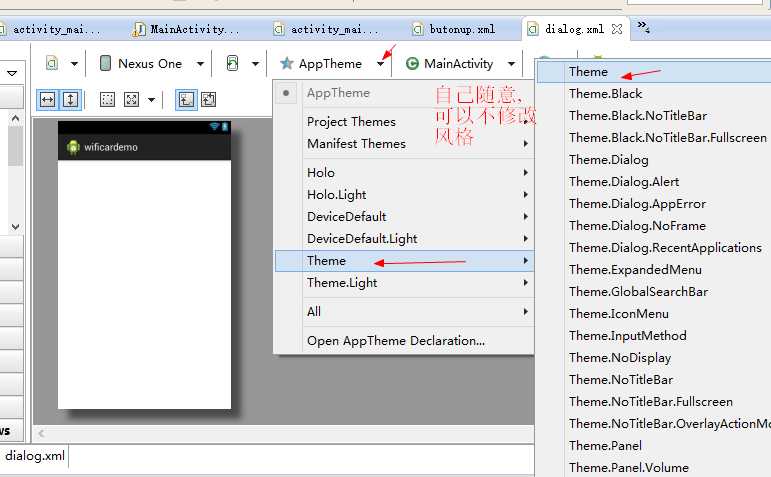Select the Nexus One device button
The height and width of the screenshot is (477, 771).
click(141, 63)
